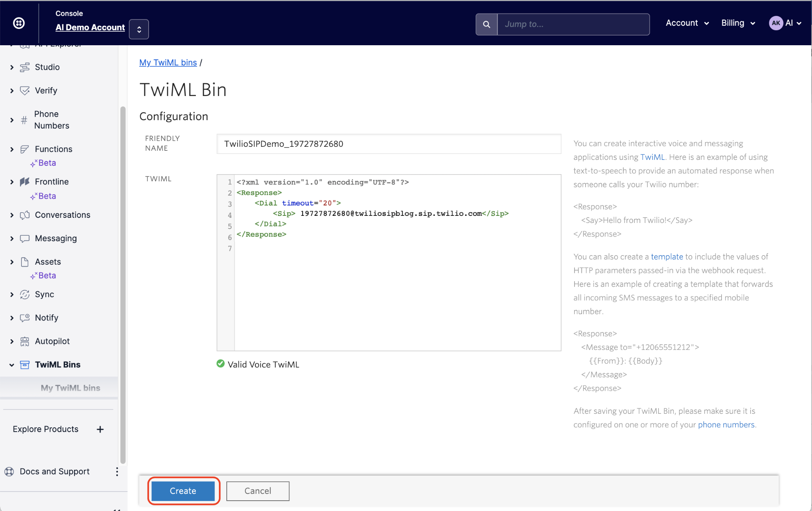Edit the Friendly Name field
Viewport: 812px width, 511px height.
389,144
